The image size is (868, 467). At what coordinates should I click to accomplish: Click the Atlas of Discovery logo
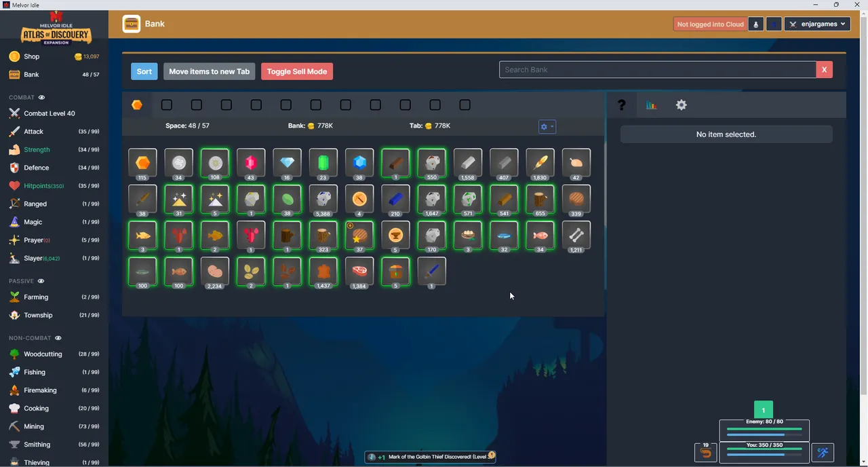(56, 28)
